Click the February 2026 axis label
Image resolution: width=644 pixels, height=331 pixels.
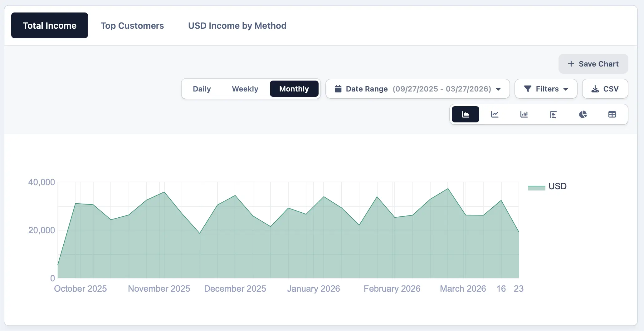pos(392,289)
